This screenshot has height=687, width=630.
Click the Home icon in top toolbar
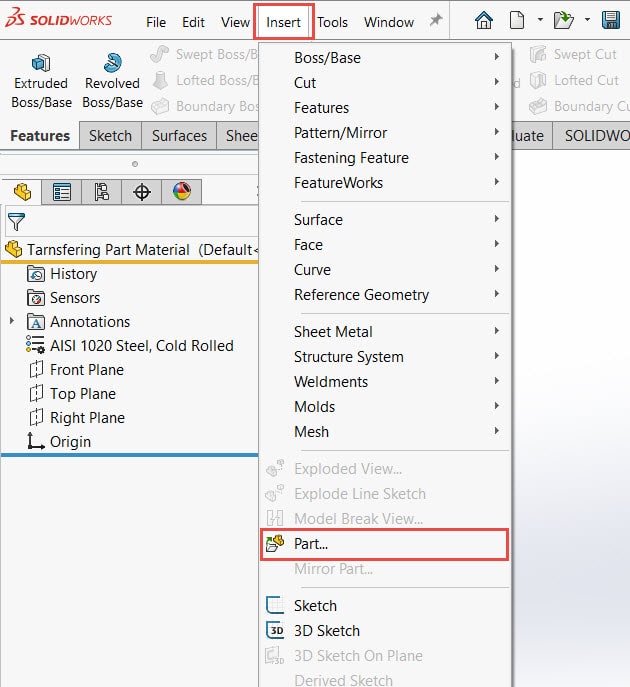[484, 20]
